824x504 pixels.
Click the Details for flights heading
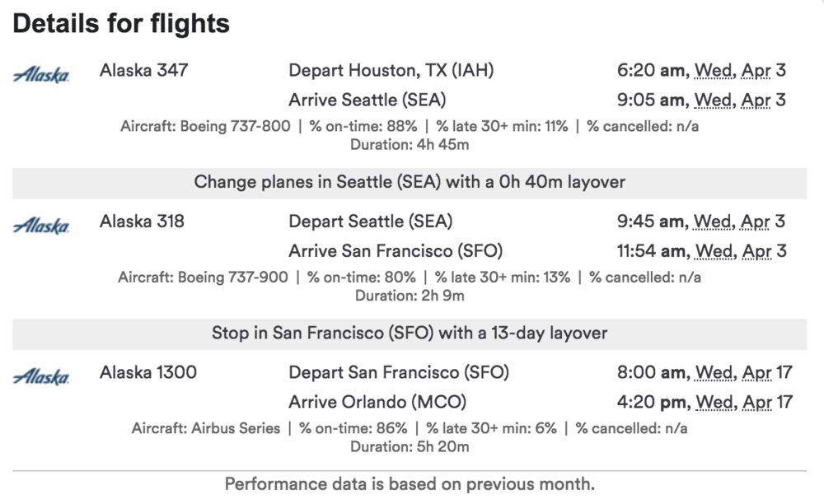coord(121,25)
